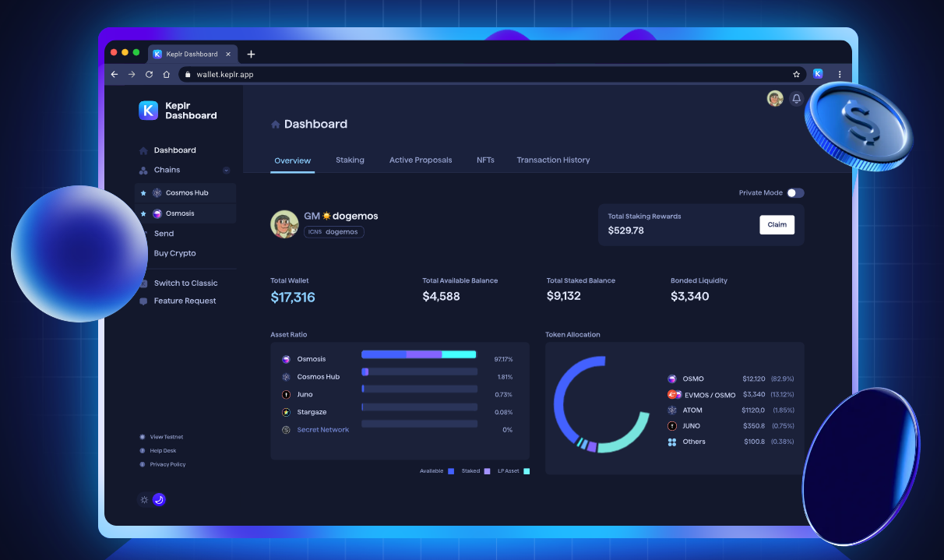Click the Keplr logo in the sidebar

(x=148, y=111)
